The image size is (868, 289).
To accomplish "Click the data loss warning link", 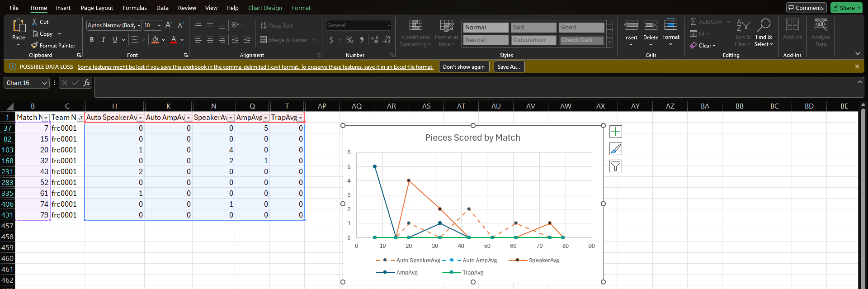I will tap(255, 67).
